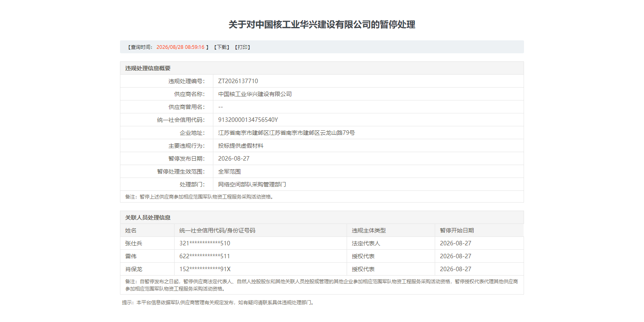This screenshot has width=644, height=322.
Task: Click 授权代表 in 肖保龙 row
Action: (363, 269)
